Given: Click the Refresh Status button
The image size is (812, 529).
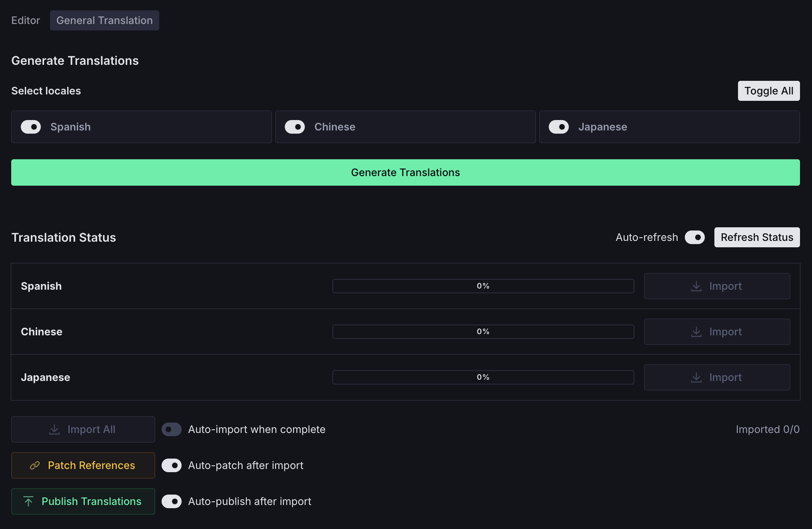Looking at the screenshot, I should (x=757, y=237).
